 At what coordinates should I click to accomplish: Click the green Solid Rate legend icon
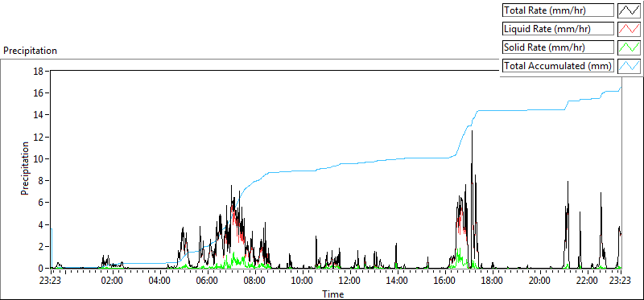tap(629, 47)
